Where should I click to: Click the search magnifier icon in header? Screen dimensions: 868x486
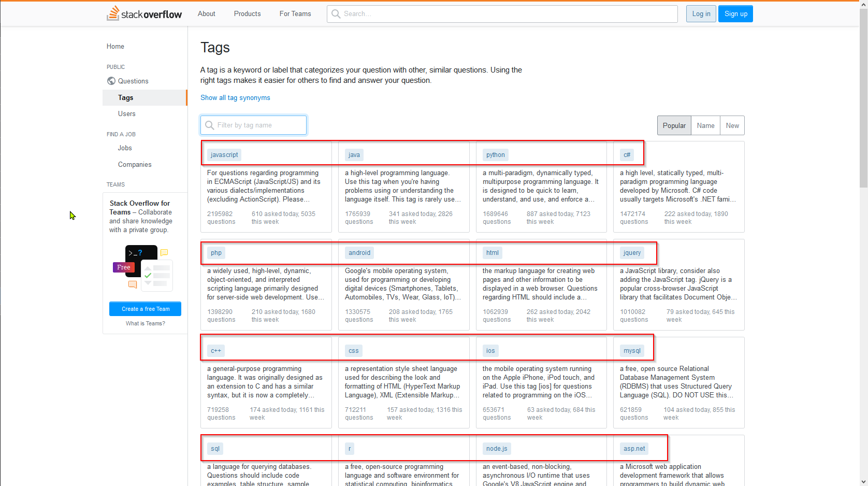point(336,14)
